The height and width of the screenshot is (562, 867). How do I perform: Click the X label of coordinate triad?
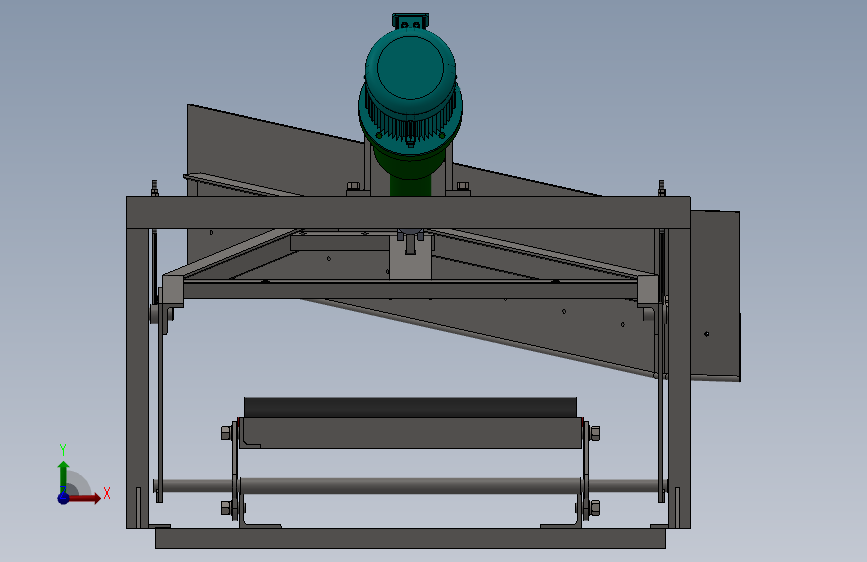tap(107, 493)
